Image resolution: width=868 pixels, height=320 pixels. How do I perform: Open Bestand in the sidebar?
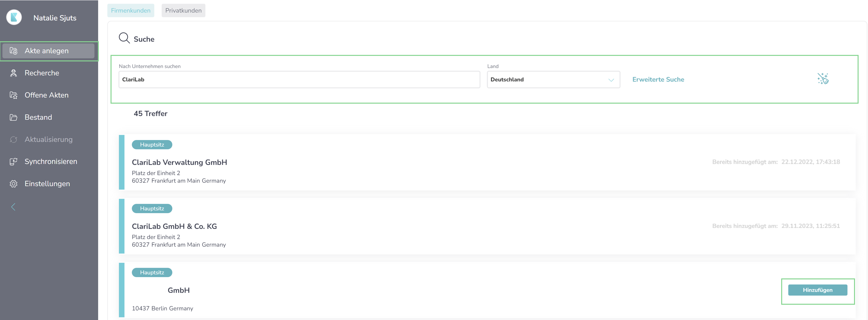(x=48, y=117)
